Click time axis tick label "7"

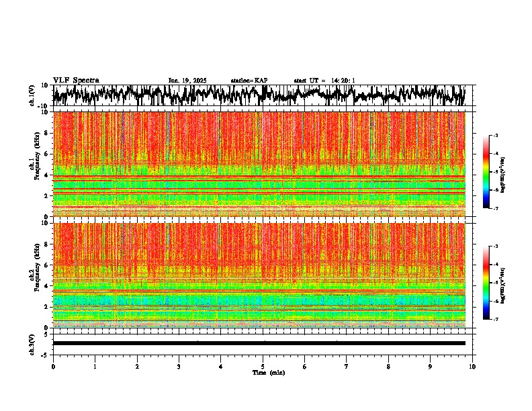pos(347,367)
